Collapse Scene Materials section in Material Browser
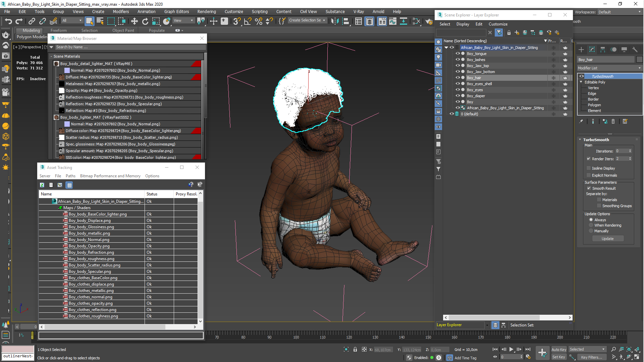644x362 pixels. [x=51, y=56]
